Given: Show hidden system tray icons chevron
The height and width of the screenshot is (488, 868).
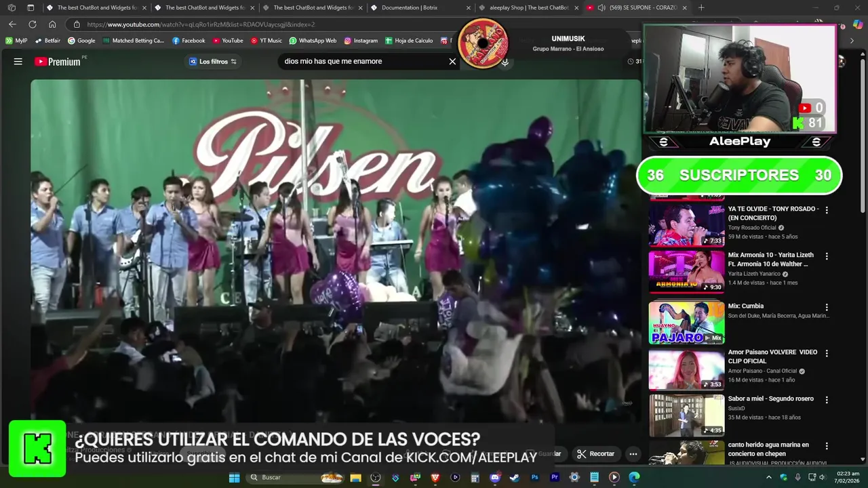Looking at the screenshot, I should [x=768, y=477].
